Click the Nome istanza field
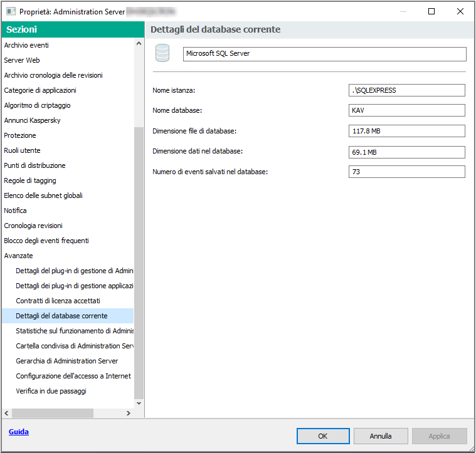 tap(406, 90)
